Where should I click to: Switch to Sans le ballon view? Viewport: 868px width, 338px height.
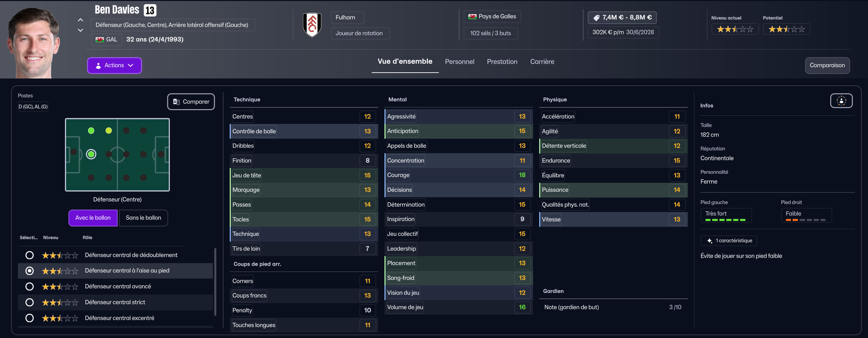click(x=143, y=218)
